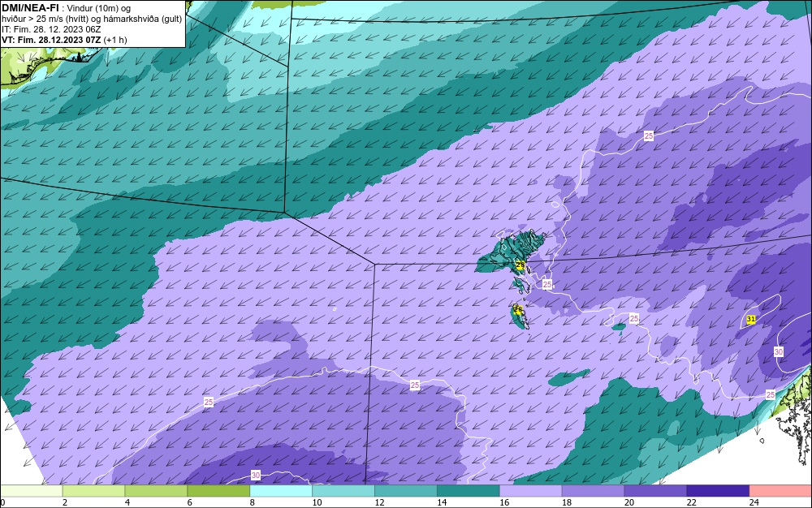Click the legend scale value '6'

(x=190, y=502)
